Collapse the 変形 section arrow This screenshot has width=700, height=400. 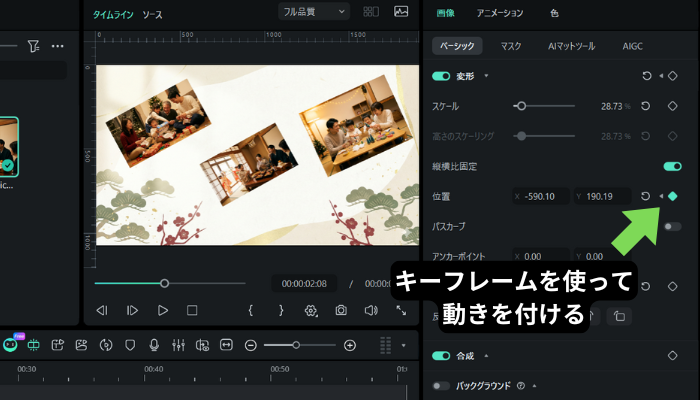[x=486, y=76]
